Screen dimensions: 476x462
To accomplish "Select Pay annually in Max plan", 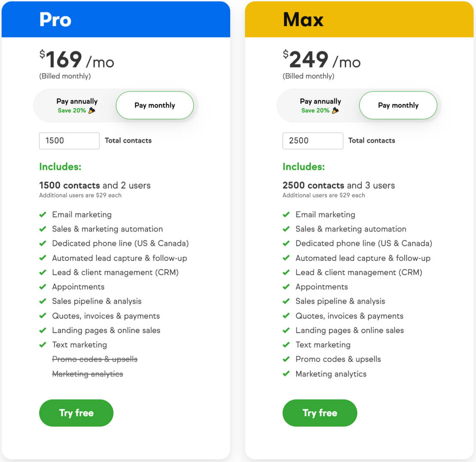I will [320, 105].
